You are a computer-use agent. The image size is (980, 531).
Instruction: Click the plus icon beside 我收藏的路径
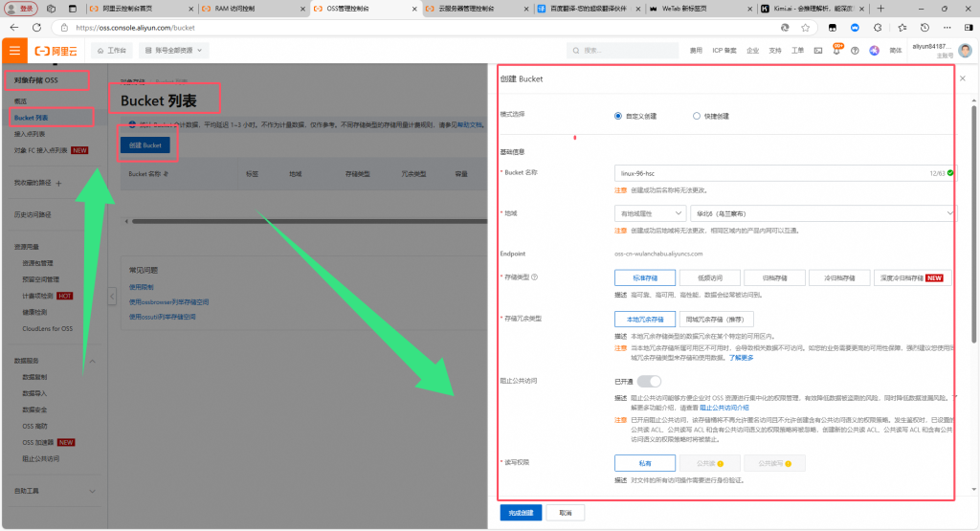(58, 183)
